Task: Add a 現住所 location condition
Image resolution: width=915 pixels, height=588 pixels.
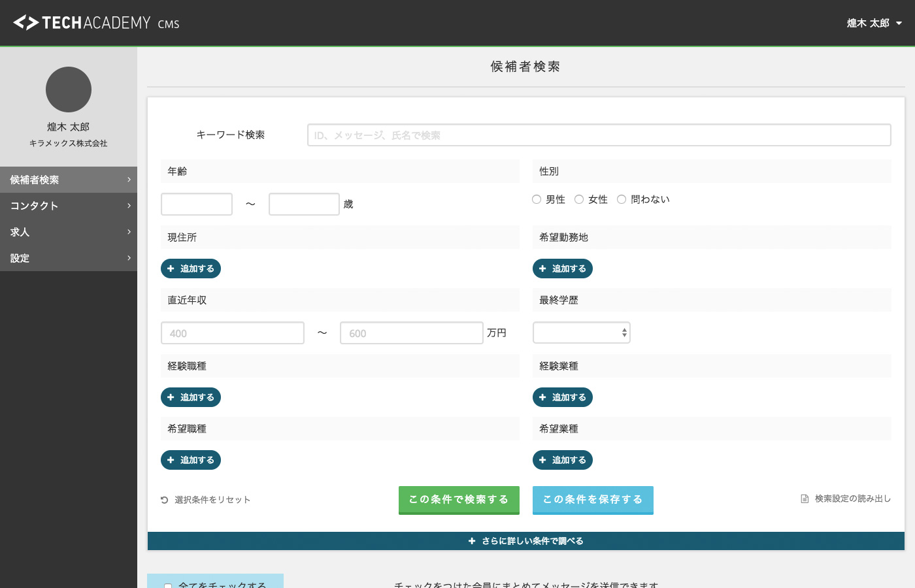Action: [191, 269]
